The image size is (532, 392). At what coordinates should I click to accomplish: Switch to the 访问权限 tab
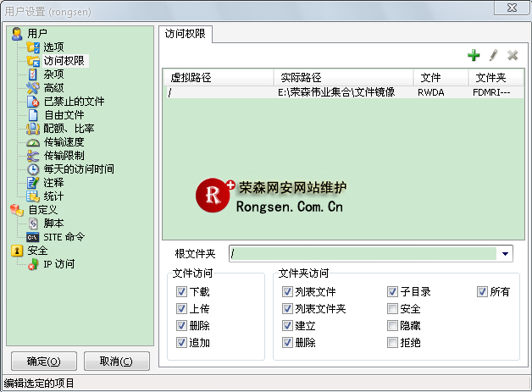click(186, 35)
